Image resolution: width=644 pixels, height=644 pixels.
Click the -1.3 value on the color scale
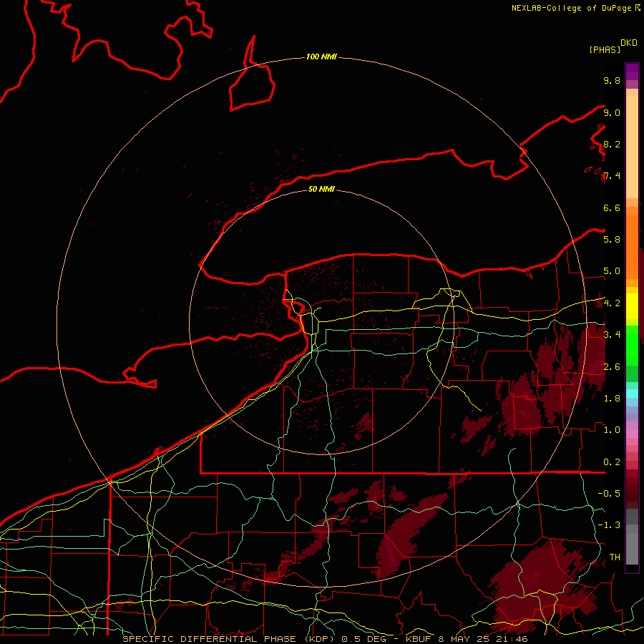coord(609,525)
